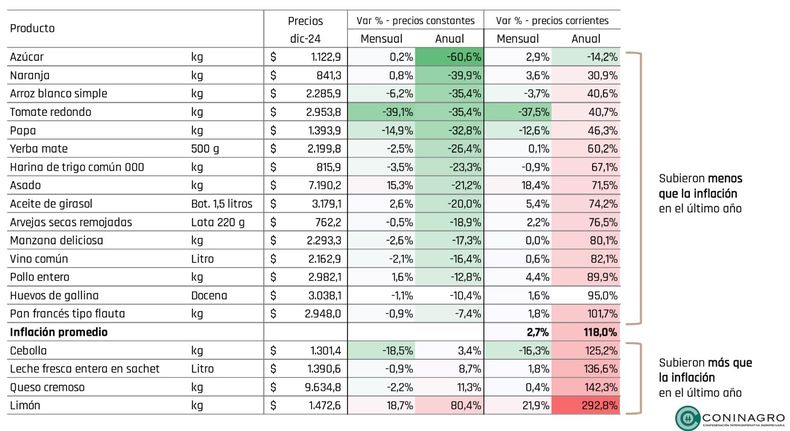Click the Huevos de gallina row label
Viewport: 790px width, 431px height.
(x=54, y=295)
